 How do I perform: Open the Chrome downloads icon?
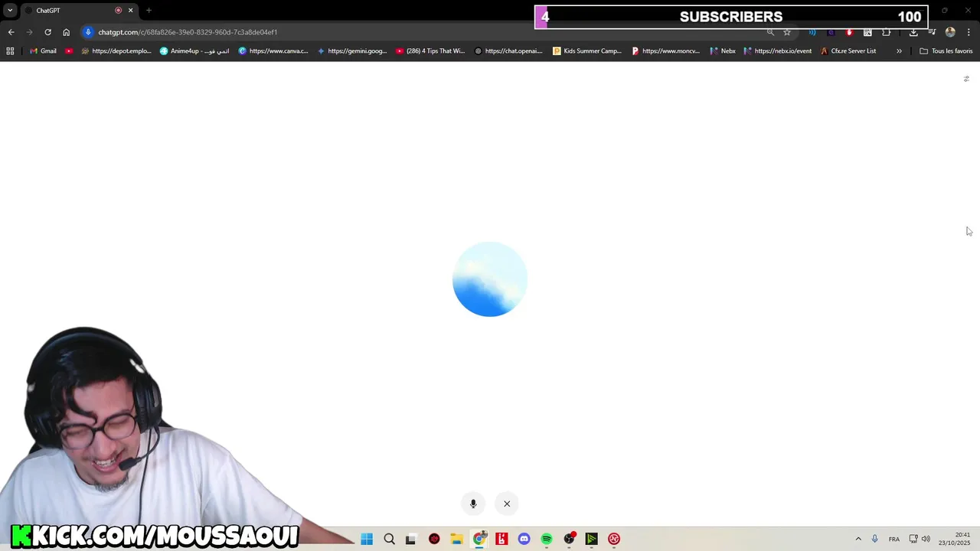tap(913, 32)
